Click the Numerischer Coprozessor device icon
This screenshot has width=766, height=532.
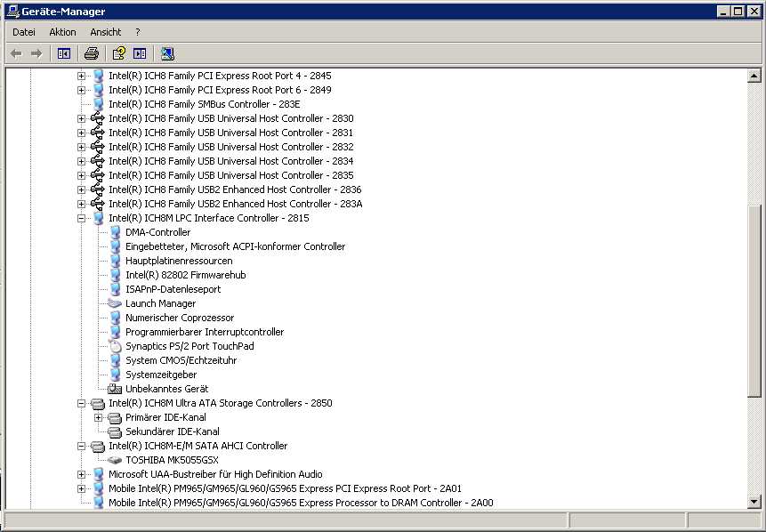(116, 318)
